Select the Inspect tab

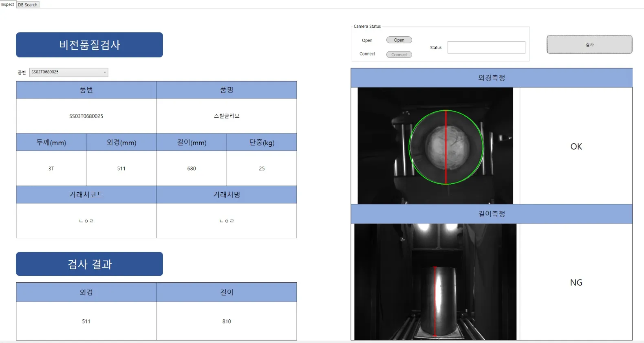[x=7, y=4]
